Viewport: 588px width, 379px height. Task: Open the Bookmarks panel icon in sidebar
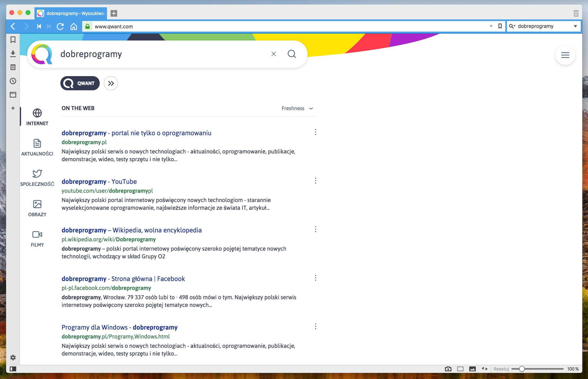(x=13, y=40)
